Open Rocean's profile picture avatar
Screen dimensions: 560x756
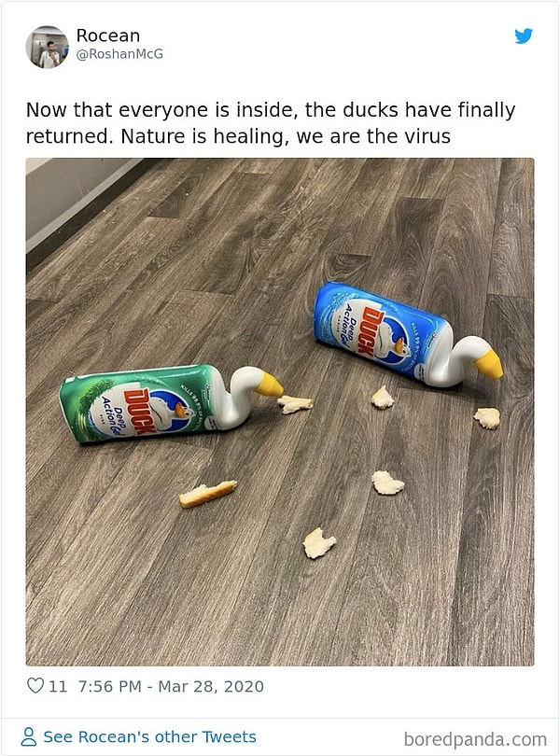pyautogui.click(x=48, y=48)
